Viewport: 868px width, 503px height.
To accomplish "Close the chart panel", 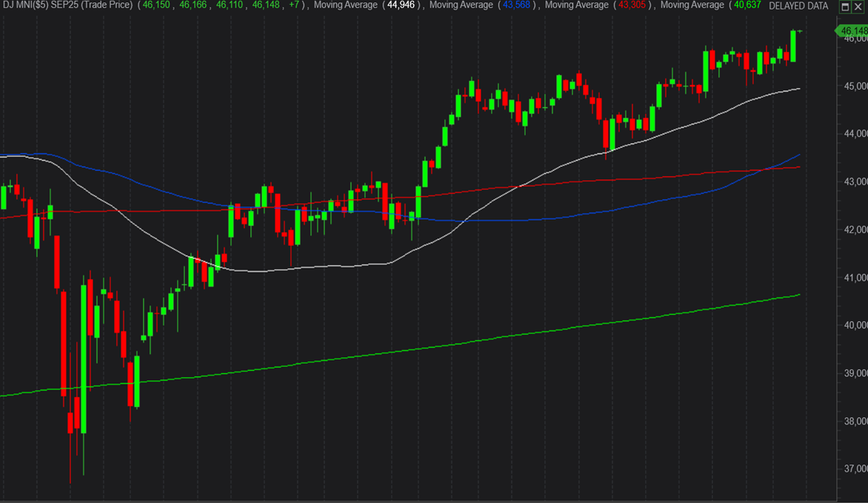I will (x=859, y=6).
